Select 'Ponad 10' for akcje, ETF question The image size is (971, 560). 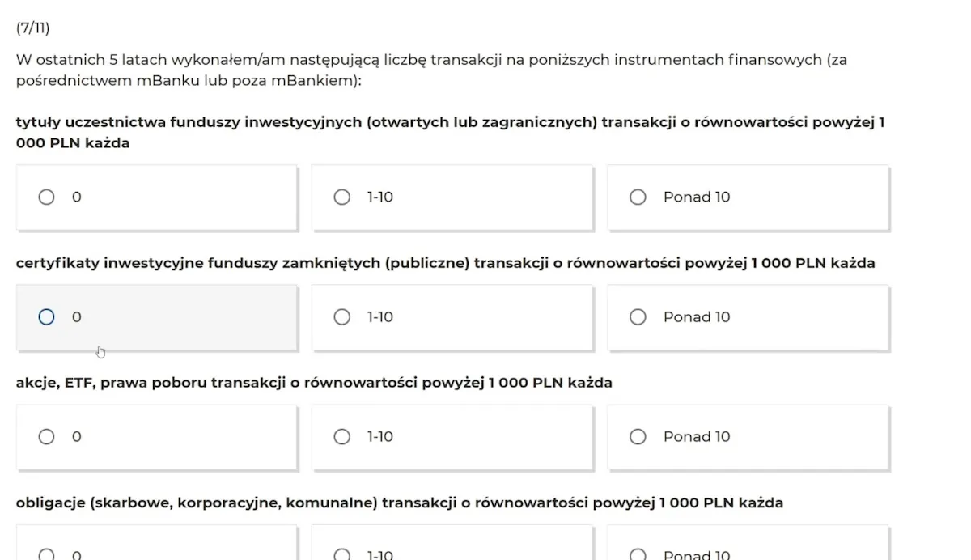[638, 436]
